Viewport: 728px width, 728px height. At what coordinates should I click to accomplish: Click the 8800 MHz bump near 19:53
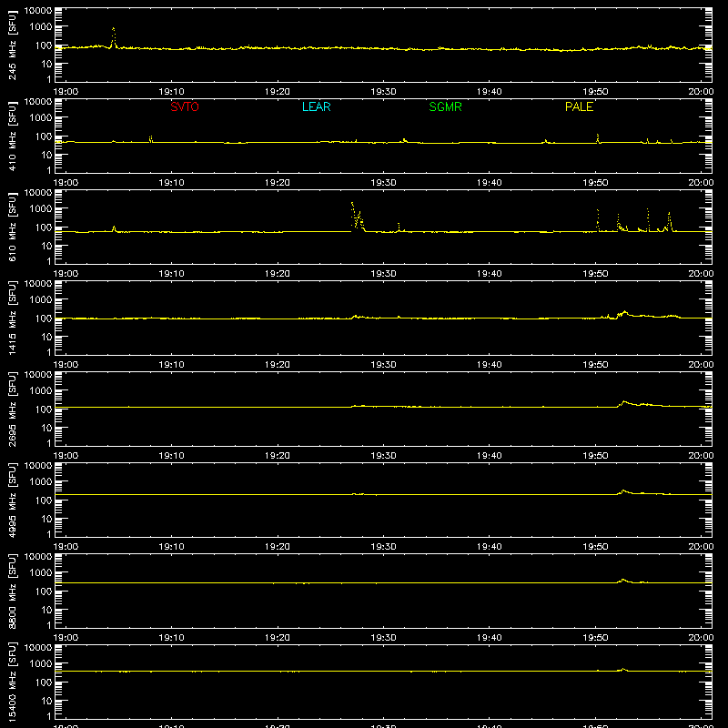[x=623, y=581]
